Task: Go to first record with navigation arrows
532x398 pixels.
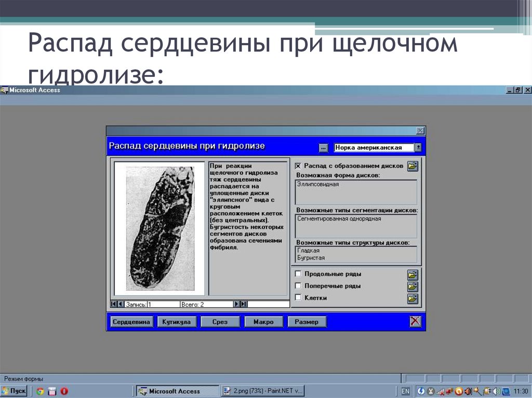Action: 112,304
